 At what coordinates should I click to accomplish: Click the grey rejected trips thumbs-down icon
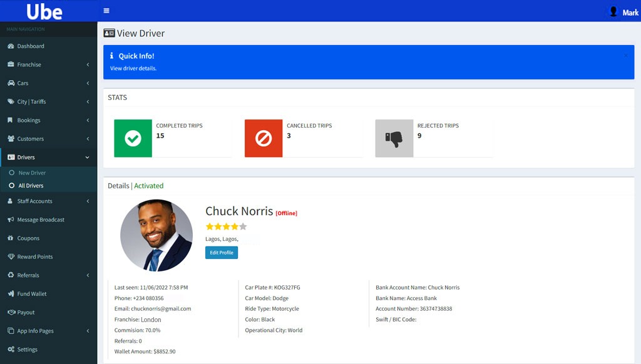394,138
